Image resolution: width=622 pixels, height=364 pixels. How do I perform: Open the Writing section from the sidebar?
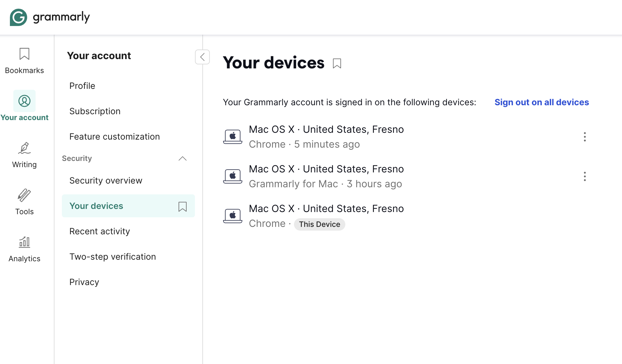(24, 154)
